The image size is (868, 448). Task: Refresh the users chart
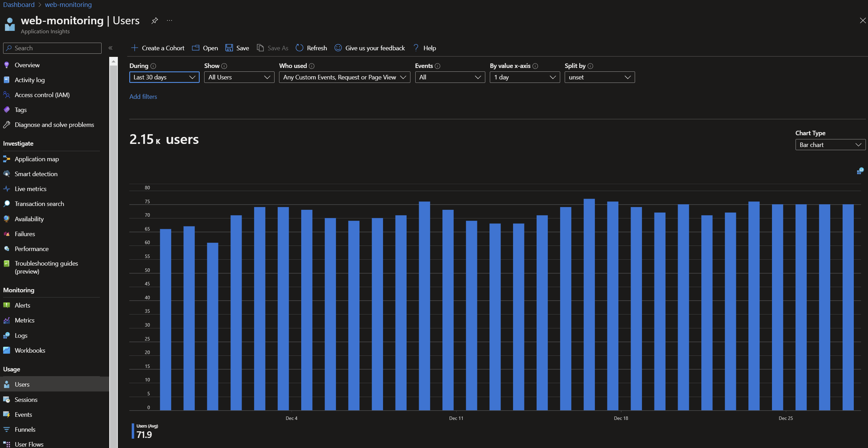tap(311, 48)
